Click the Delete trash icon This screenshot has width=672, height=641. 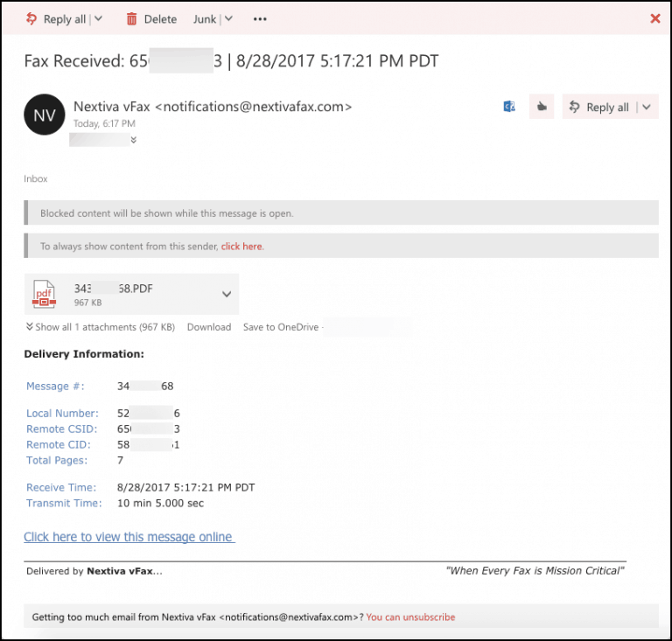point(132,18)
